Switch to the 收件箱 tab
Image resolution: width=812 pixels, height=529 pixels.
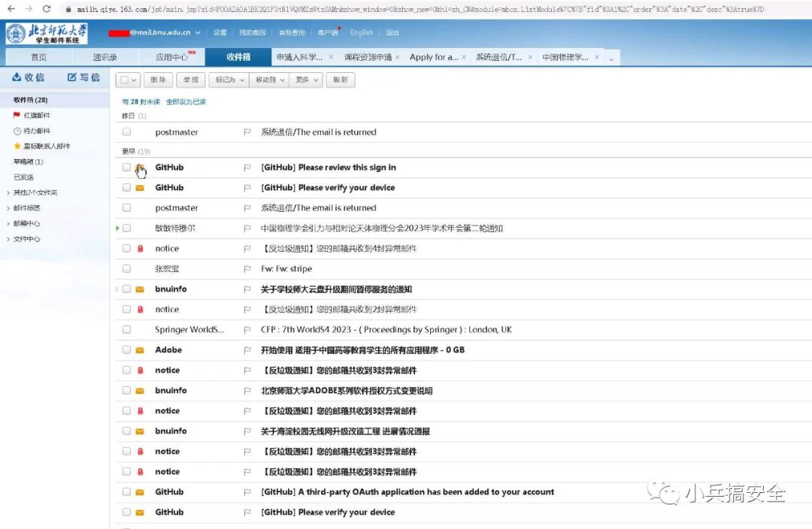click(x=238, y=57)
